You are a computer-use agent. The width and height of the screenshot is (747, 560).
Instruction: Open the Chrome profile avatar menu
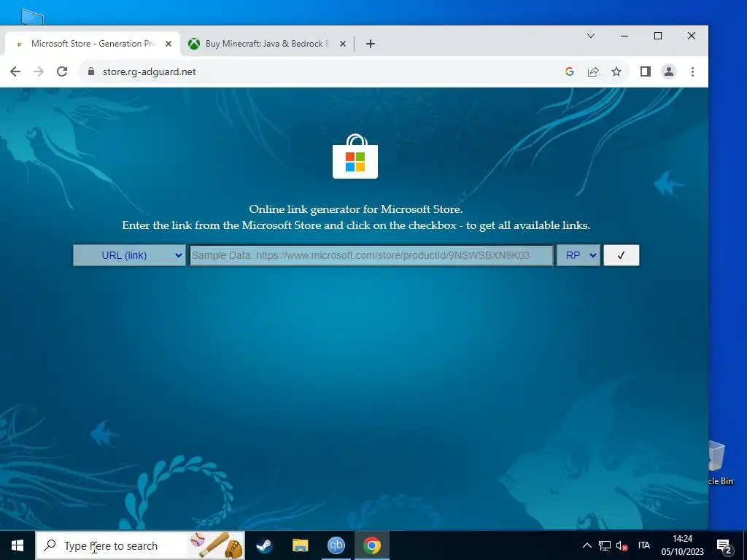[669, 71]
